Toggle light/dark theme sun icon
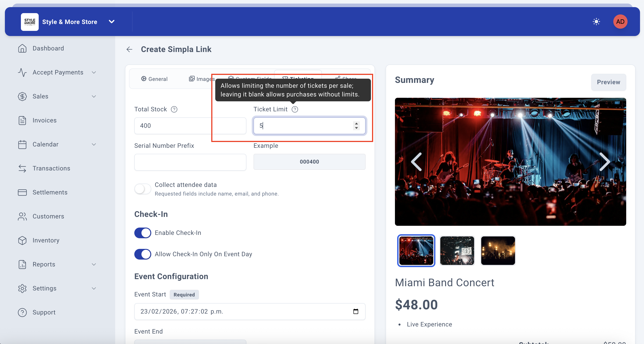This screenshot has height=344, width=644. coord(596,22)
